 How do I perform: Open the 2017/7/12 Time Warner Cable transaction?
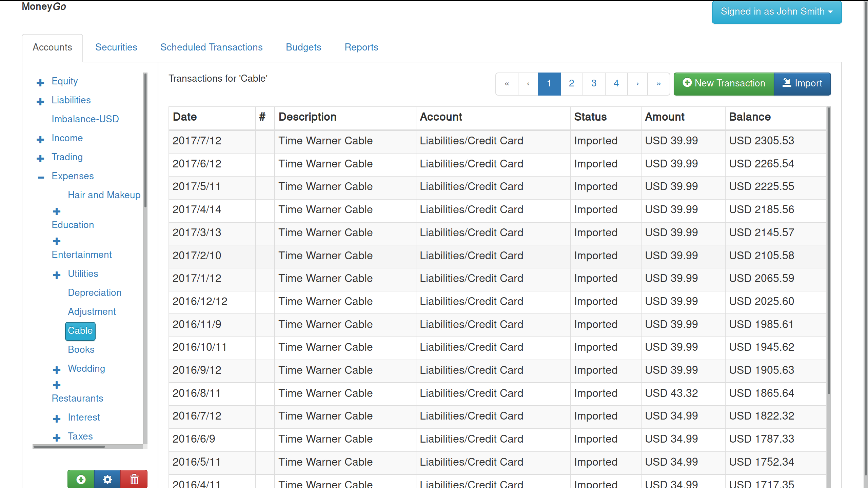[x=325, y=141]
